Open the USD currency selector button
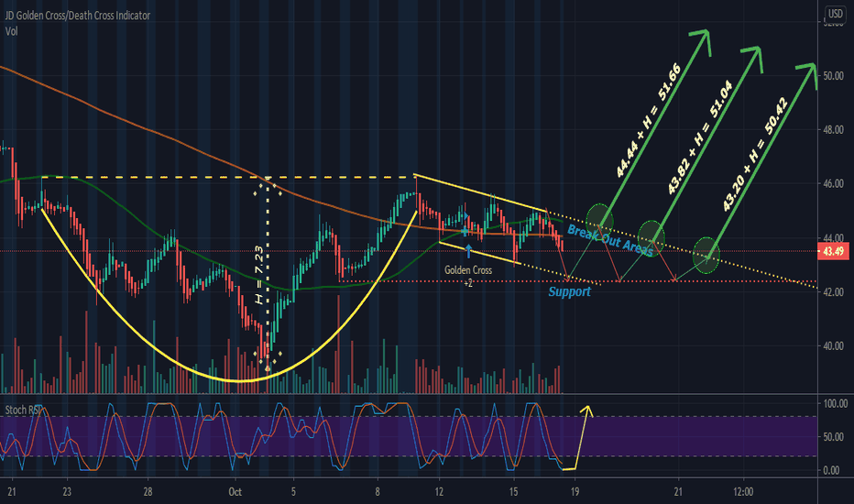This screenshot has height=504, width=854. (x=835, y=14)
